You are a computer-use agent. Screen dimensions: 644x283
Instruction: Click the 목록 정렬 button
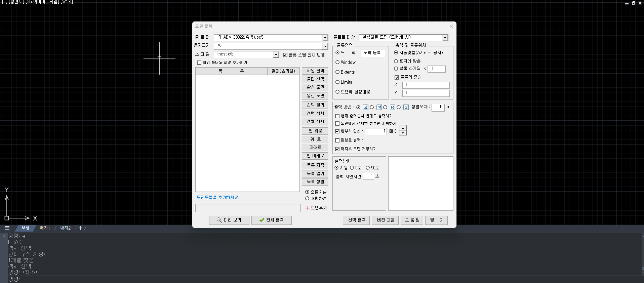(x=315, y=182)
